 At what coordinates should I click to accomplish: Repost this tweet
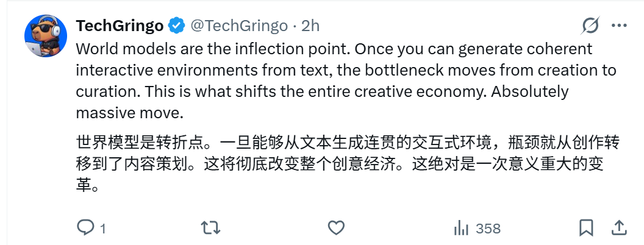pyautogui.click(x=210, y=228)
